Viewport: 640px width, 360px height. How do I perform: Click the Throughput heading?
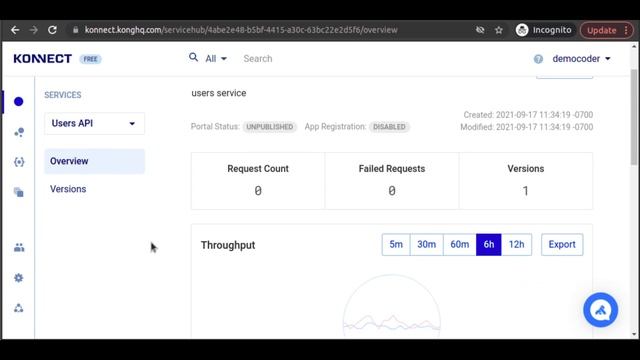click(x=228, y=245)
